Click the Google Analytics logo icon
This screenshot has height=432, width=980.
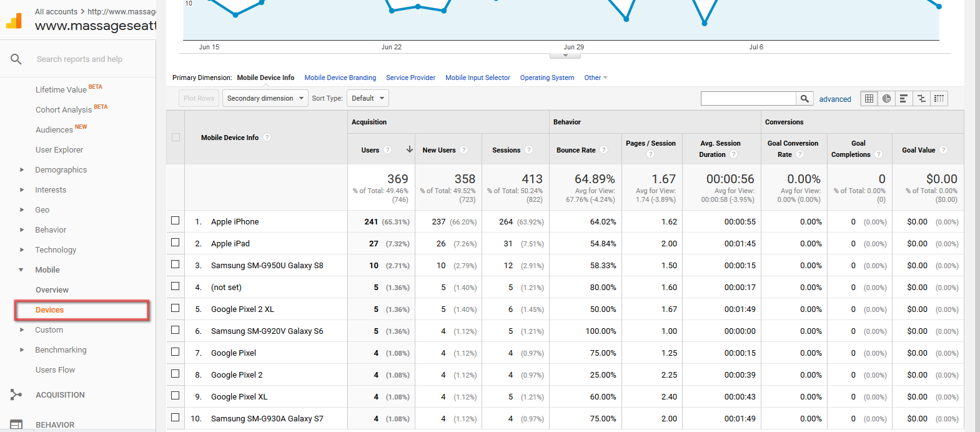tap(14, 21)
